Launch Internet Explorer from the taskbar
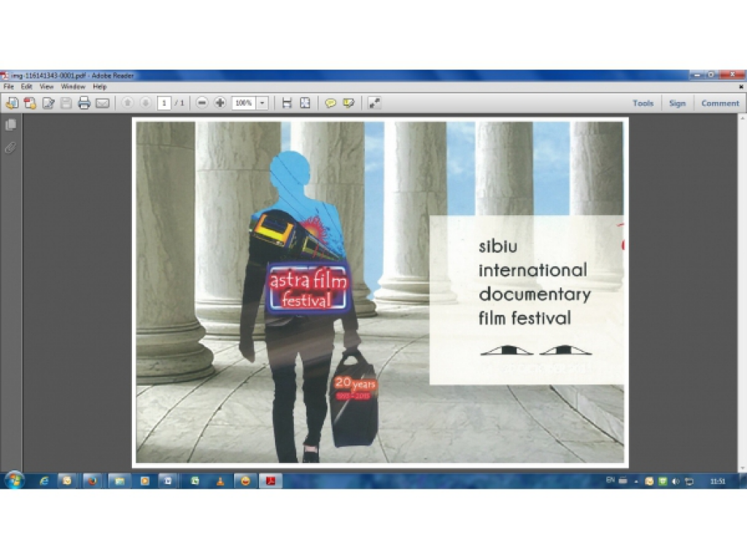This screenshot has height=560, width=747. [x=44, y=481]
